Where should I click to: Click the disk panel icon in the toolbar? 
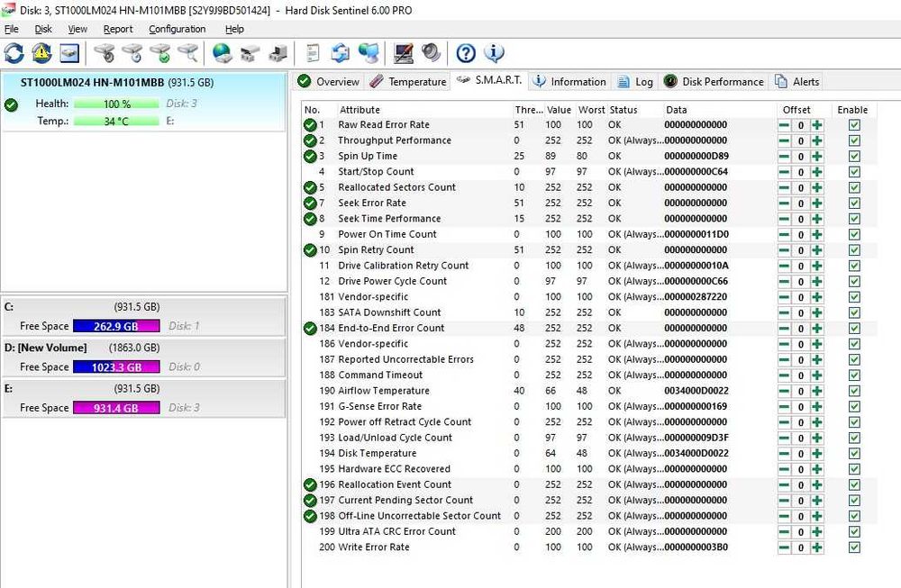(69, 53)
